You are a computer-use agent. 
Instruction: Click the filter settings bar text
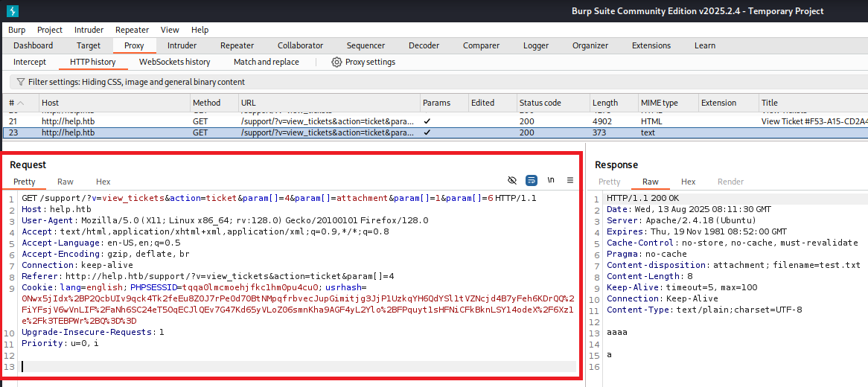point(136,82)
